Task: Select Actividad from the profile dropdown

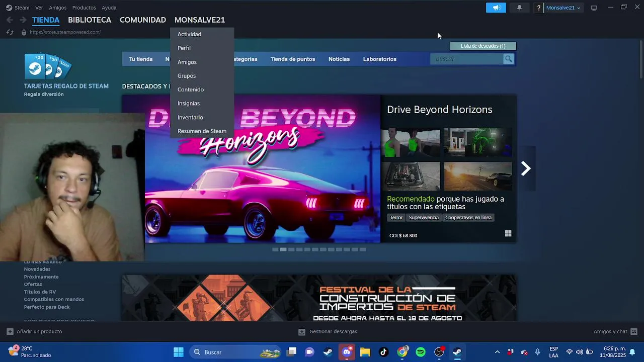Action: 202,34
